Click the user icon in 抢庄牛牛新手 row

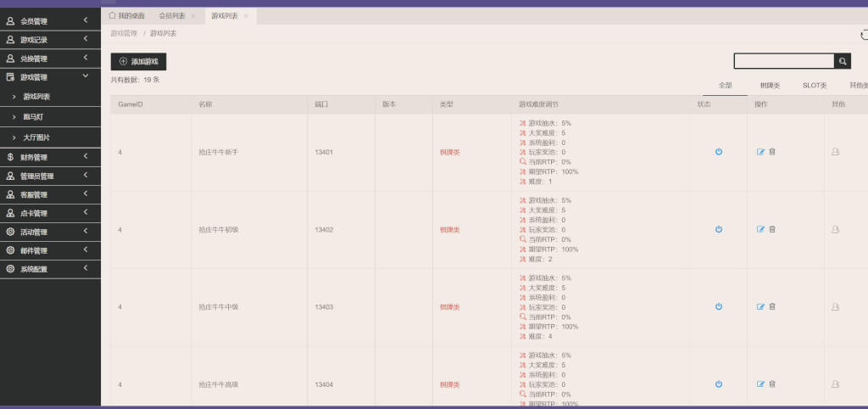[835, 152]
